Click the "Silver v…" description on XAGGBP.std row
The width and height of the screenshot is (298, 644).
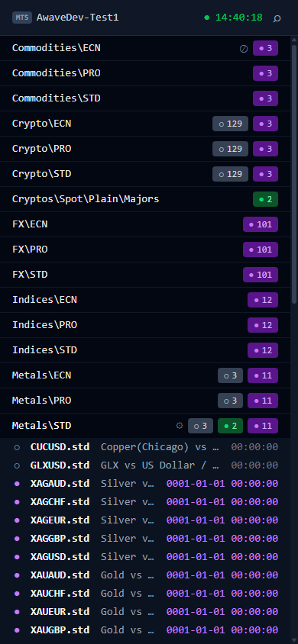click(x=128, y=539)
